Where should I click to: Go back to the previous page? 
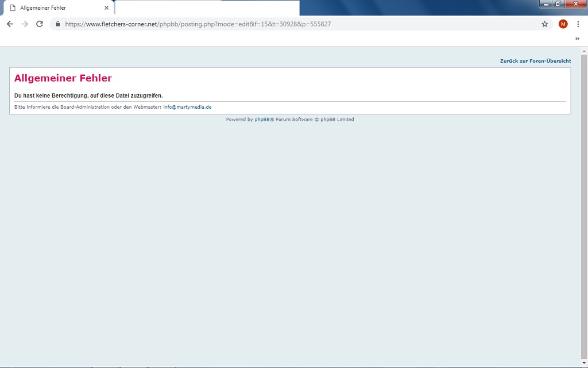click(10, 24)
